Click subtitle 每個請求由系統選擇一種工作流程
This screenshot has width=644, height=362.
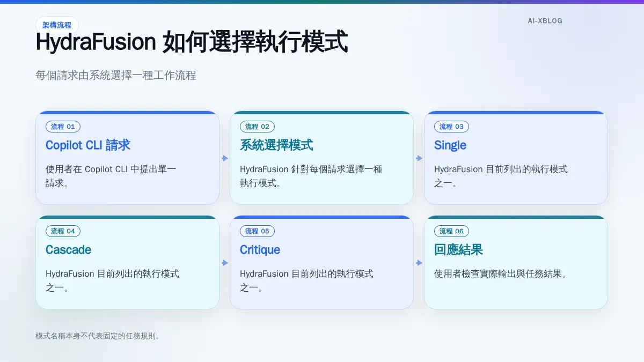[x=116, y=75]
